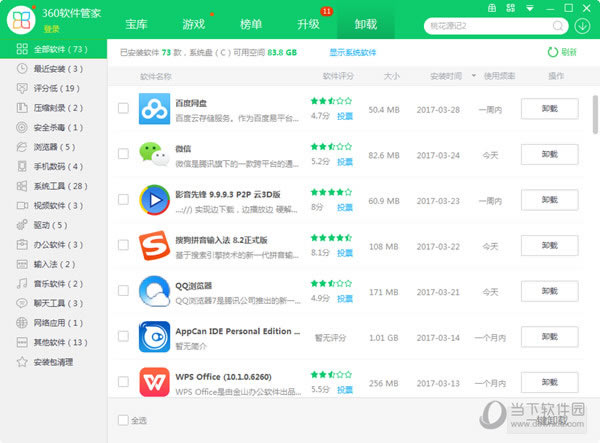
Task: Uninstall WPS Office with its 卸载 button
Action: click(x=549, y=382)
